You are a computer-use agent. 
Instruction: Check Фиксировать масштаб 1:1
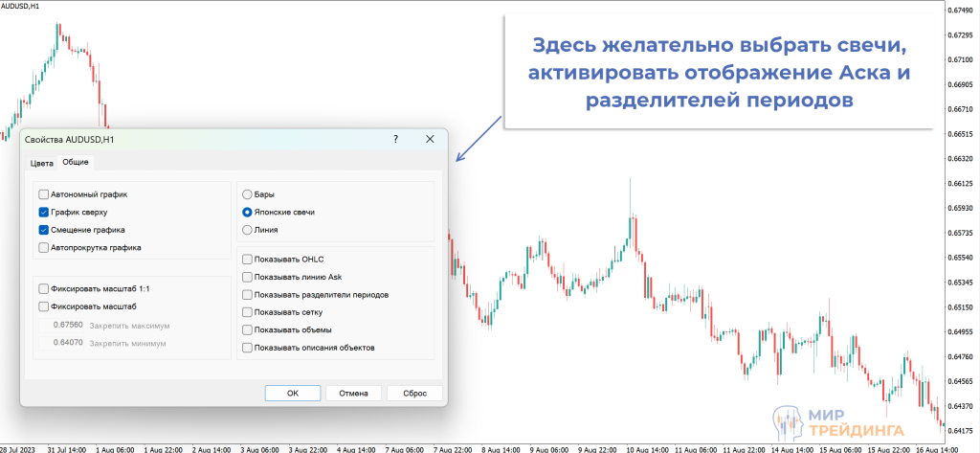[44, 288]
